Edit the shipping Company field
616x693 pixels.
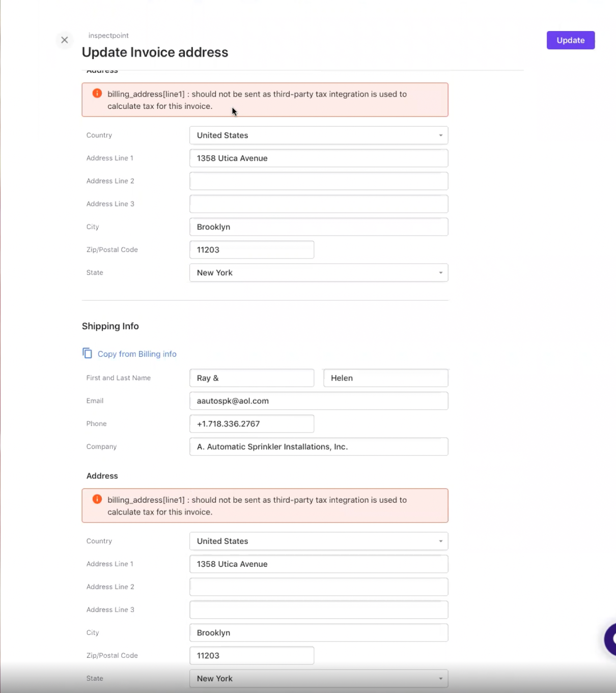point(319,447)
